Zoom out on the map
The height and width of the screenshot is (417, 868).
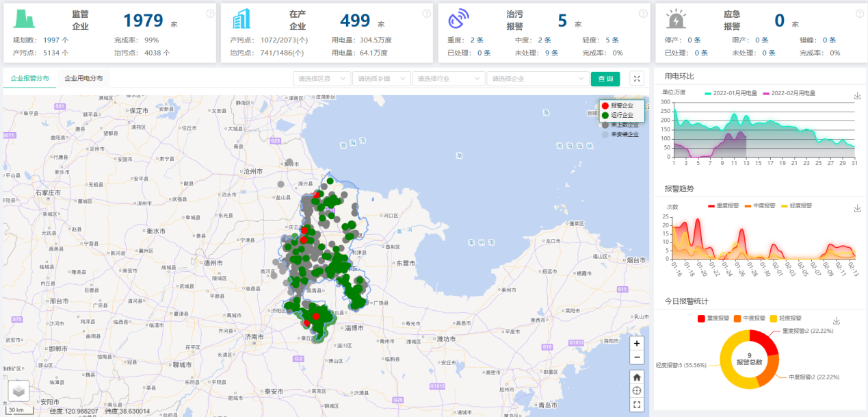click(637, 357)
